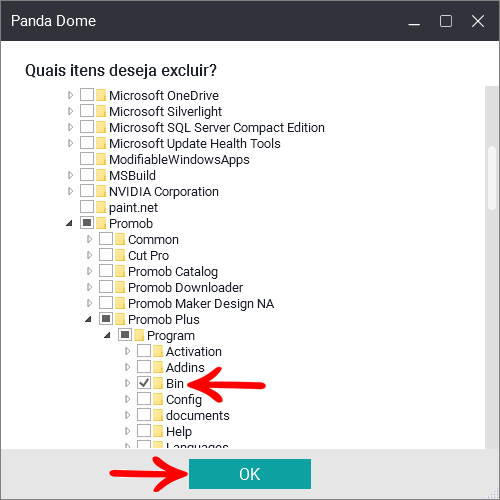The image size is (500, 500).
Task: Collapse the Promob Plus folder
Action: [88, 319]
